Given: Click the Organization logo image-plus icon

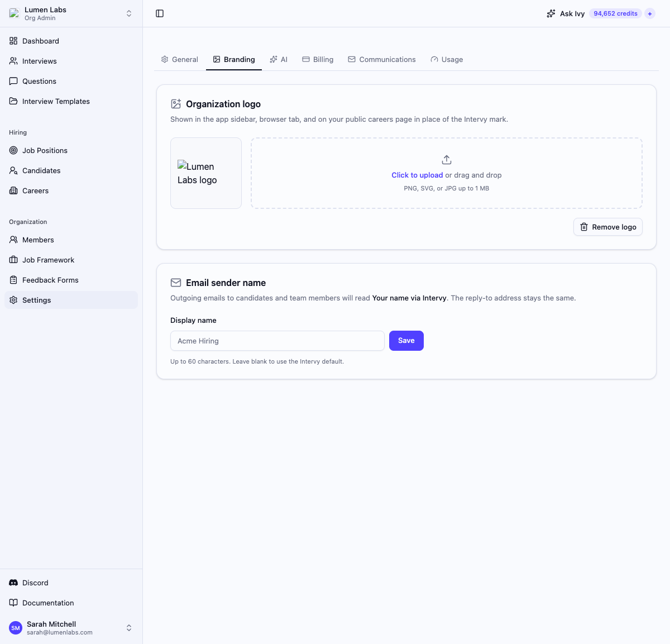Looking at the screenshot, I should [x=176, y=104].
